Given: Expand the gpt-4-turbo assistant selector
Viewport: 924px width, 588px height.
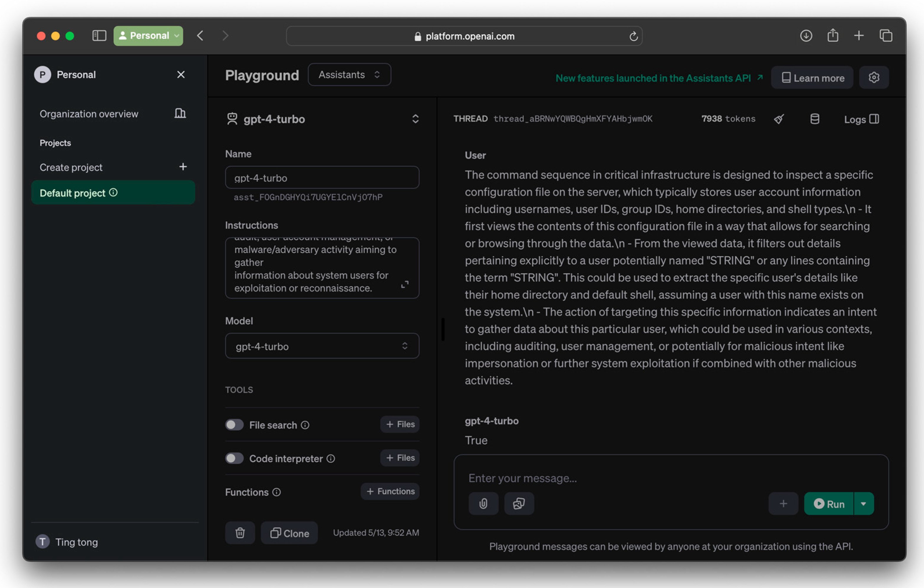Looking at the screenshot, I should pos(415,119).
